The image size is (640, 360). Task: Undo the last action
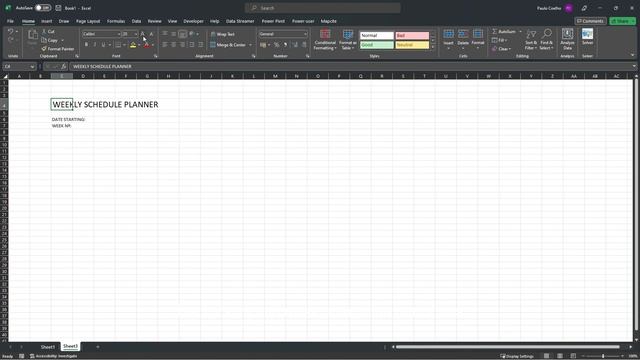[x=11, y=31]
